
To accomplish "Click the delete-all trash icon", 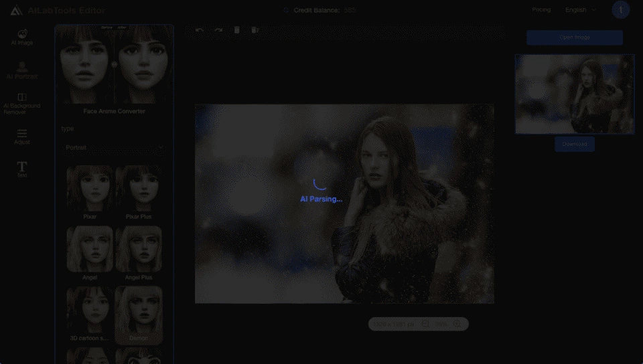I will point(255,30).
